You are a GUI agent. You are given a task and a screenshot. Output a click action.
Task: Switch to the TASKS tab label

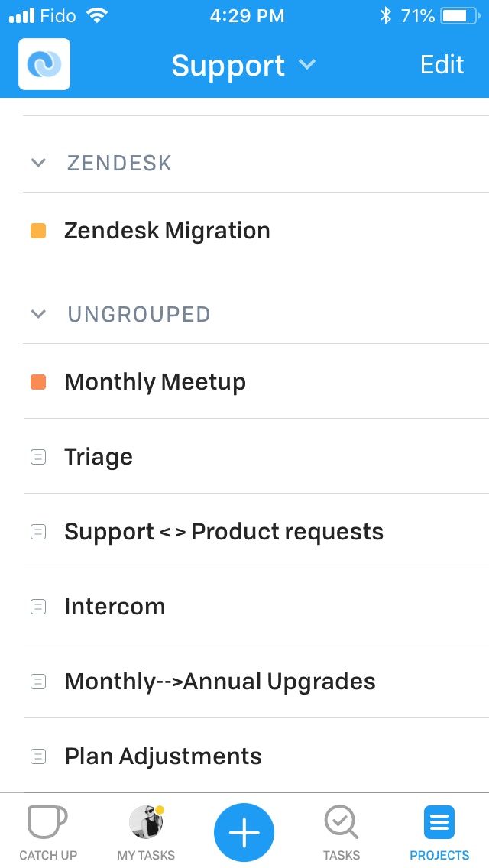pos(341,855)
